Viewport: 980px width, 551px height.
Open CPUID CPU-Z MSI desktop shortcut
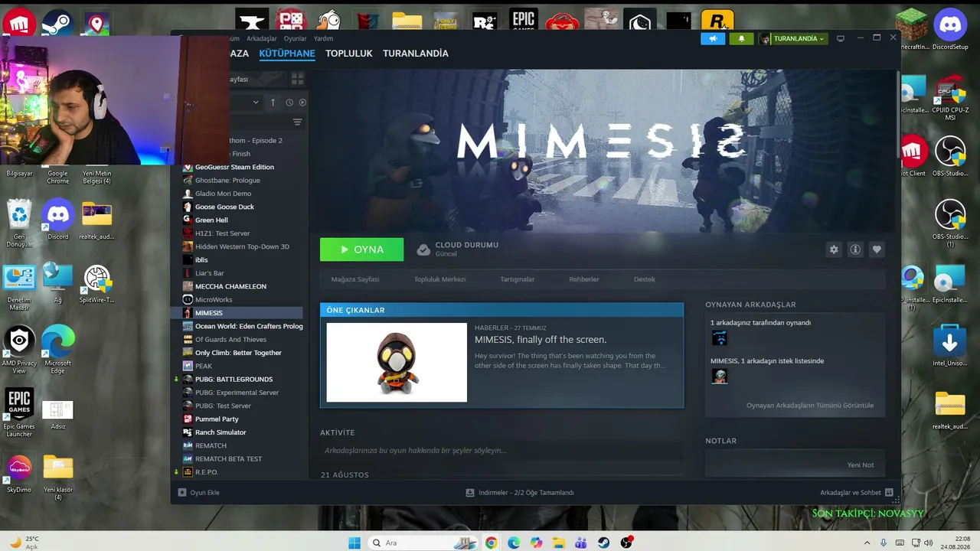[x=950, y=98]
